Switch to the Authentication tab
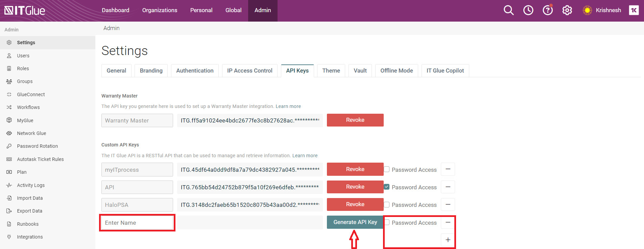 (195, 71)
